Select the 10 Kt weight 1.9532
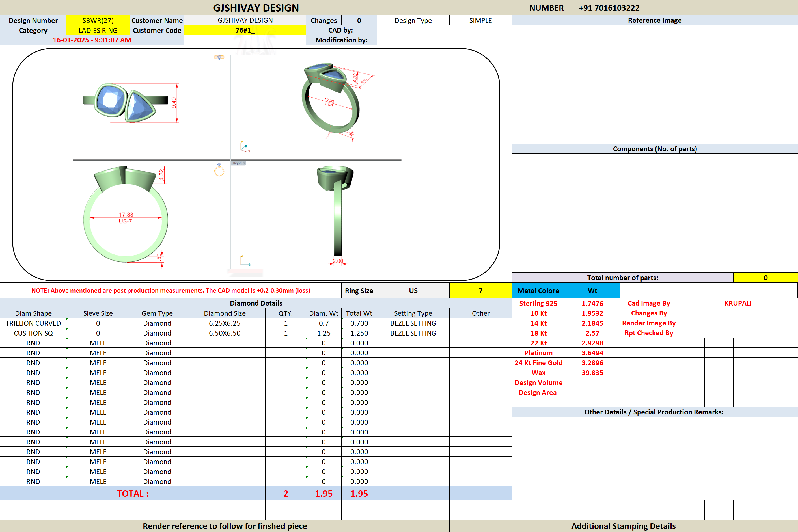Viewport: 798px width, 532px height. 592,313
